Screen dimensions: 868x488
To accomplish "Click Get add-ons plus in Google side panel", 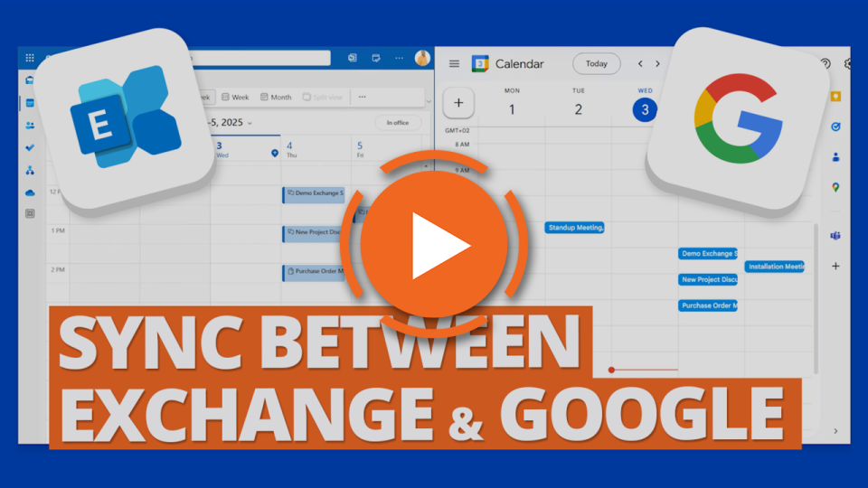I will (x=835, y=266).
